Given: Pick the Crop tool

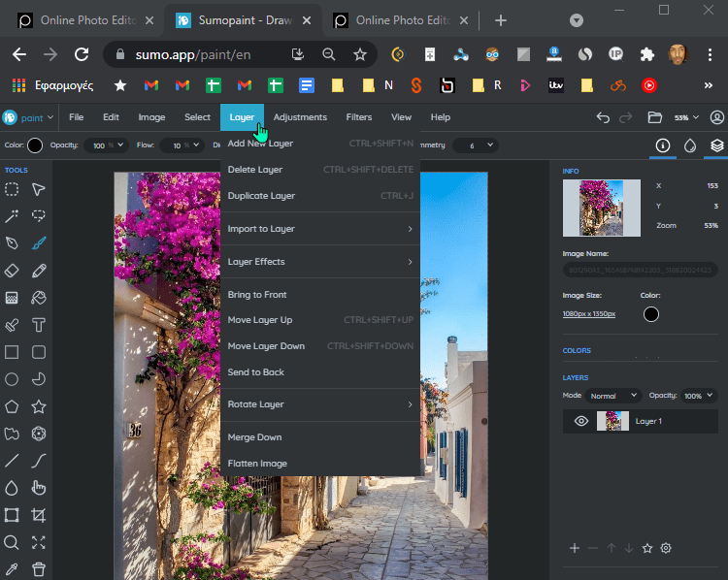Looking at the screenshot, I should [x=39, y=515].
